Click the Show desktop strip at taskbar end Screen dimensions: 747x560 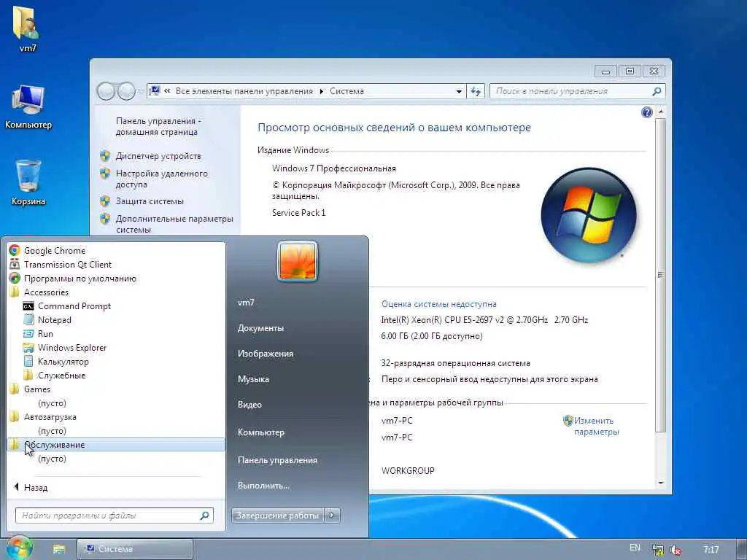(x=742, y=549)
